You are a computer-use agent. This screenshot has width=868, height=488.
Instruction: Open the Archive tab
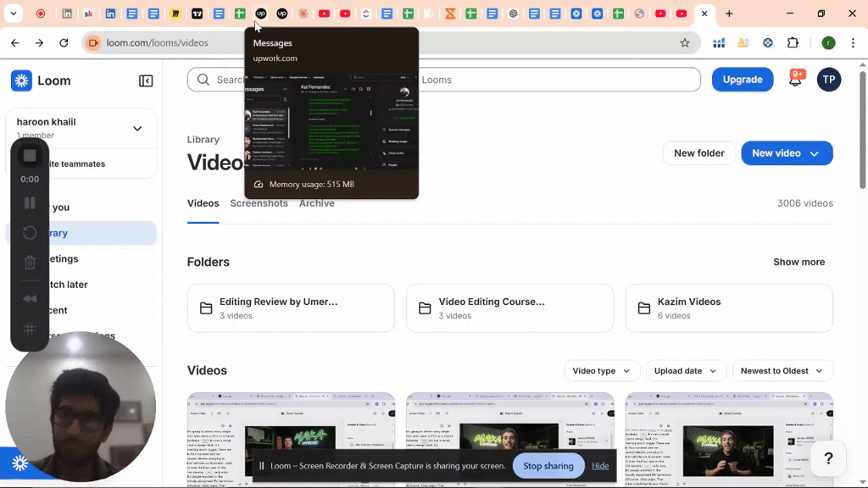pos(316,203)
